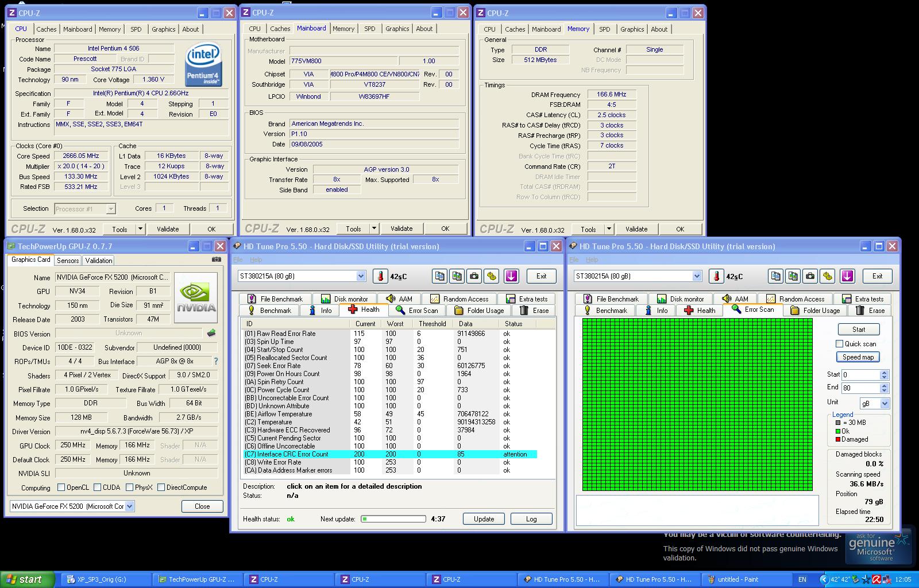Click the Update button in Health window
Viewport: 919px width, 588px height.
[x=484, y=519]
